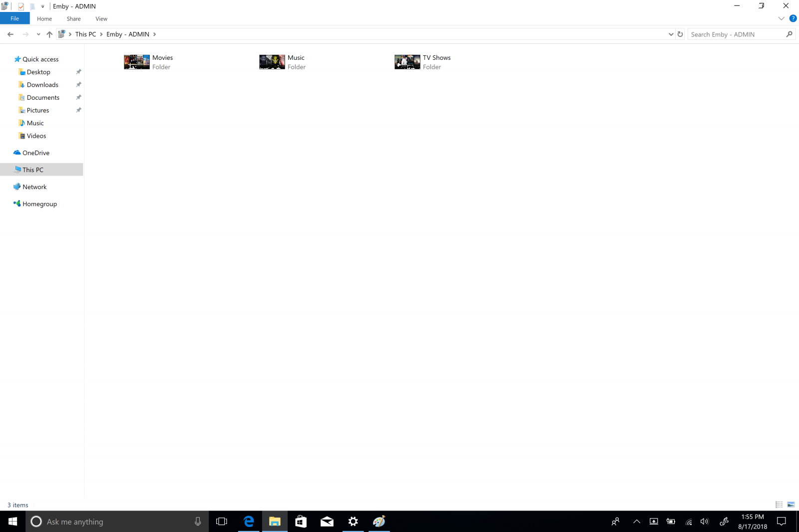
Task: Open Music in the navigation pane
Action: point(35,123)
